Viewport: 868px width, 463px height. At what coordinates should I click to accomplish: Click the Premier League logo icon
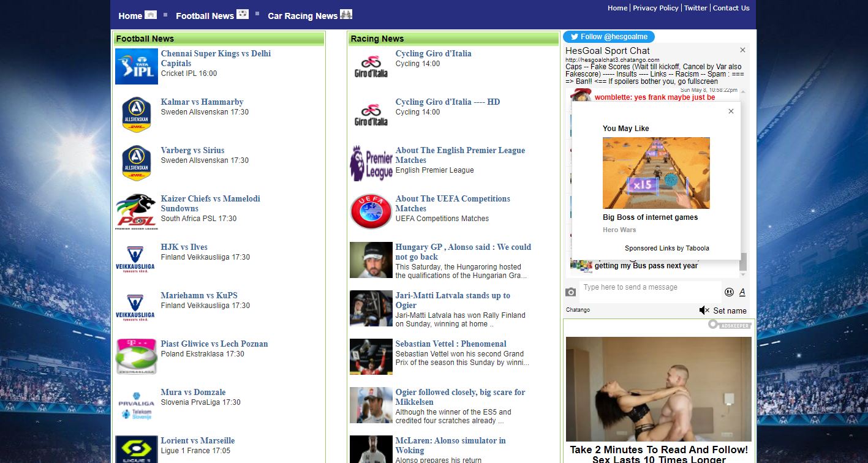click(x=371, y=163)
